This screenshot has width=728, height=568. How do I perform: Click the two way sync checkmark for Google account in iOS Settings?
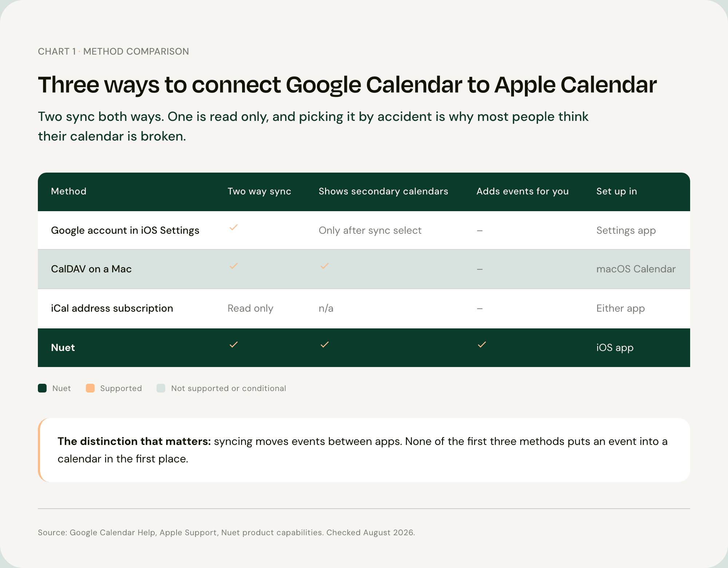pos(234,228)
